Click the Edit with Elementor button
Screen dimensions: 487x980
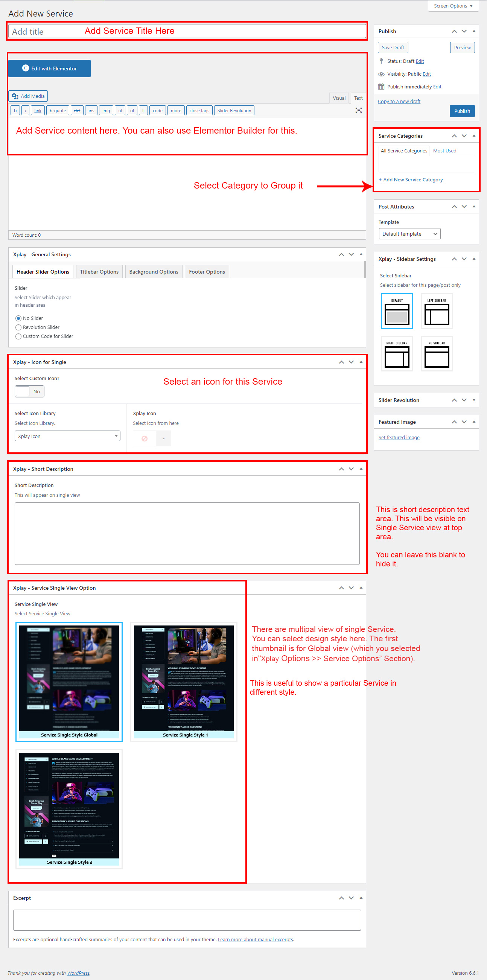point(49,68)
